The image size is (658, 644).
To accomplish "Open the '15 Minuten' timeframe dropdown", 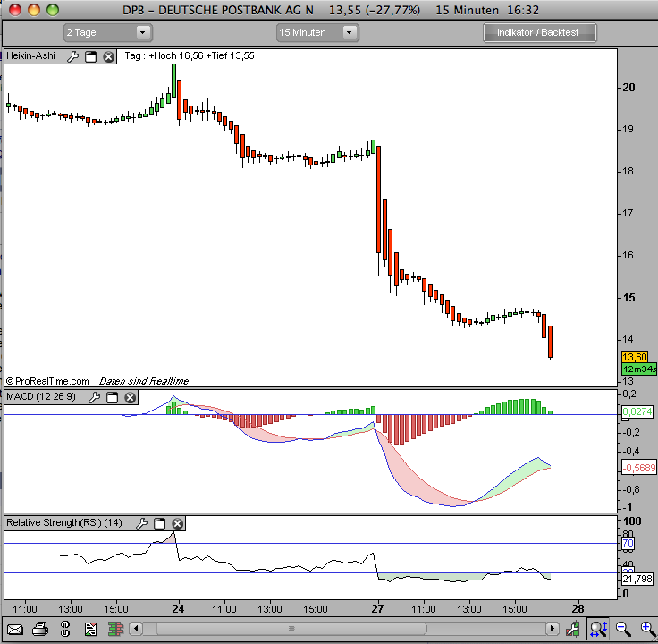I will tap(317, 33).
